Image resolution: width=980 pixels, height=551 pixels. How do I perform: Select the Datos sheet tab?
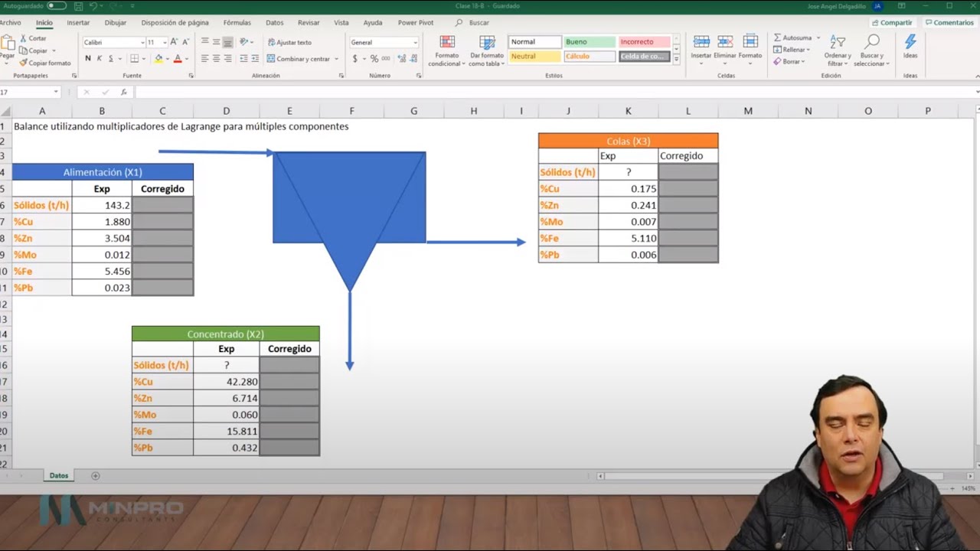[59, 475]
